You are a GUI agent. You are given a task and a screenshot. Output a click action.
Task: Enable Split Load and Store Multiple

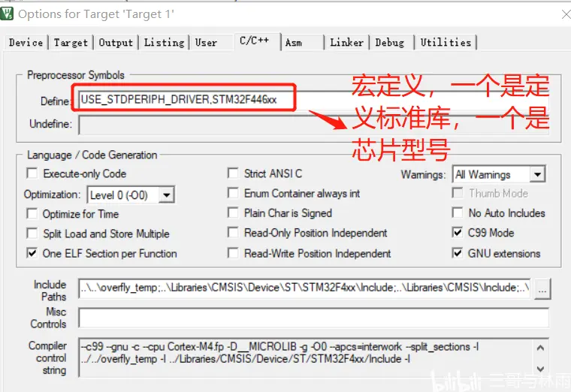click(32, 234)
